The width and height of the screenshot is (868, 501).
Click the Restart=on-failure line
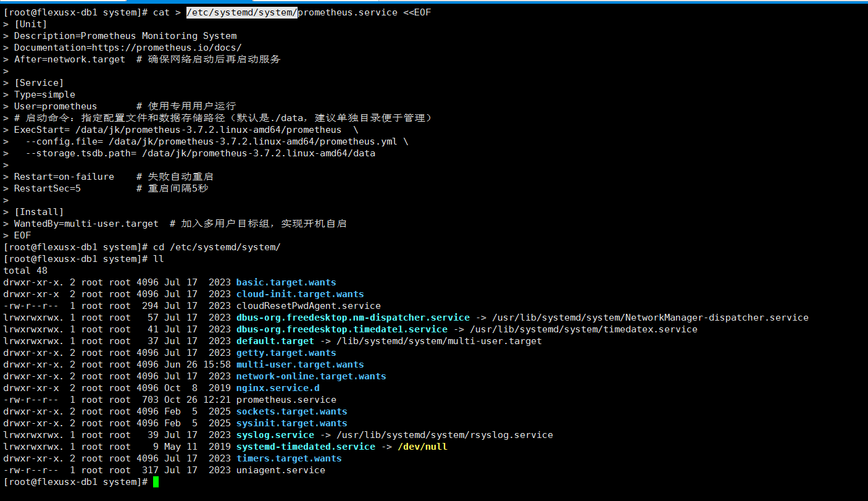pos(114,177)
